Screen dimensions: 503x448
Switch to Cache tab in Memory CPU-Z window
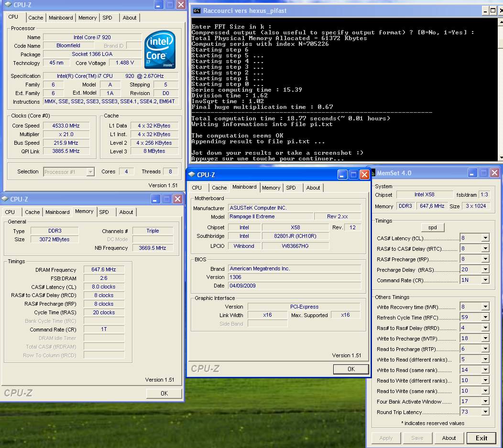pyautogui.click(x=32, y=212)
